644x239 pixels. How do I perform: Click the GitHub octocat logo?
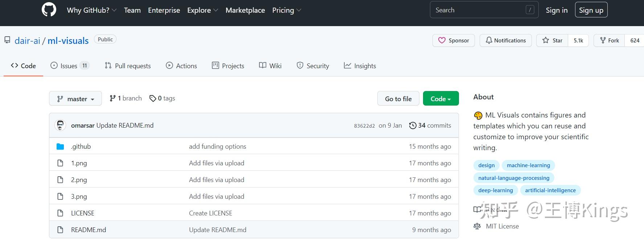pos(49,10)
